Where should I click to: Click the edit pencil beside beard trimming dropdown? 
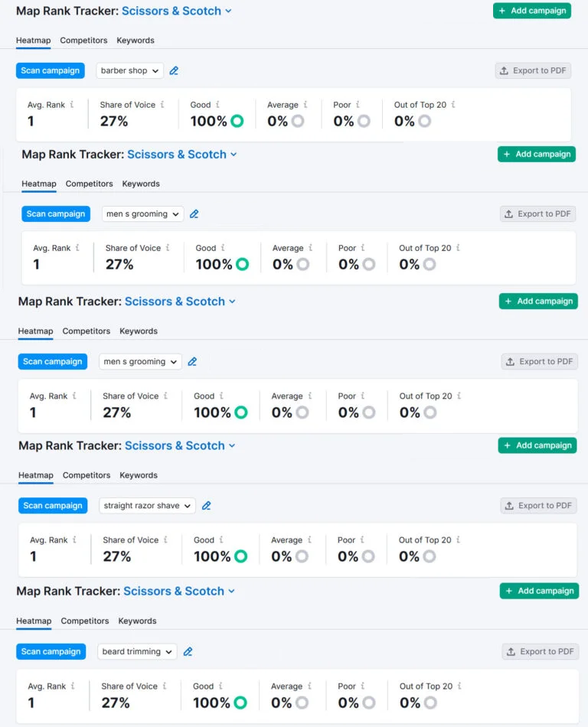[188, 652]
